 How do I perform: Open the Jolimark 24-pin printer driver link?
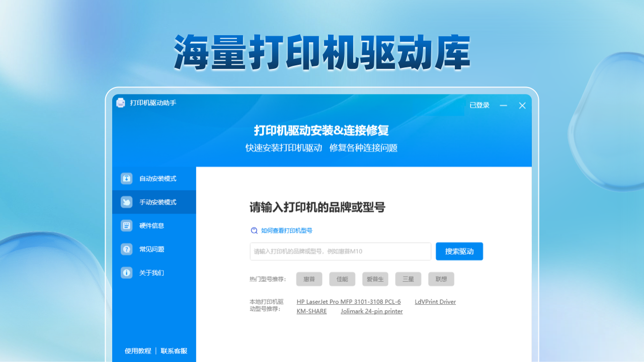coord(371,311)
